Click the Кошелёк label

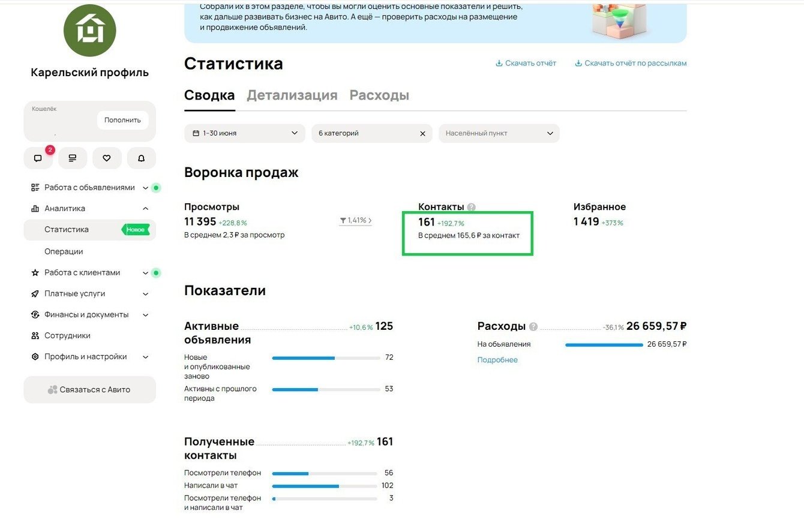coord(44,109)
